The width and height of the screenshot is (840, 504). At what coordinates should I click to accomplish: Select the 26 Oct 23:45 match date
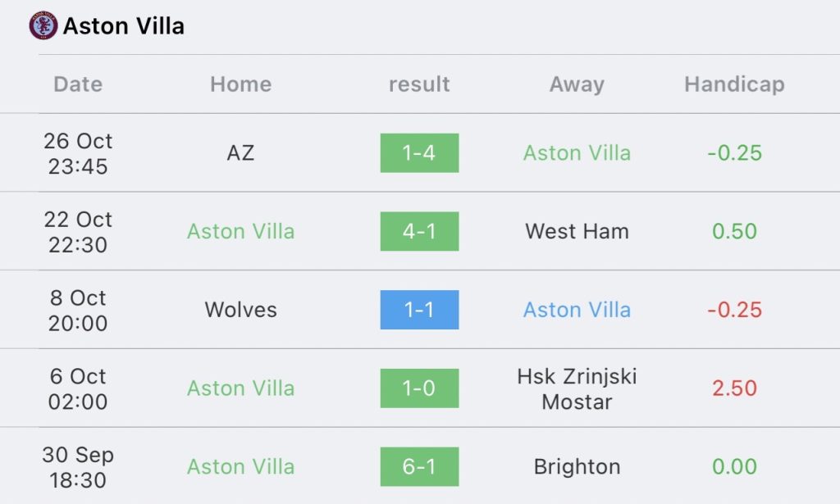tap(78, 153)
